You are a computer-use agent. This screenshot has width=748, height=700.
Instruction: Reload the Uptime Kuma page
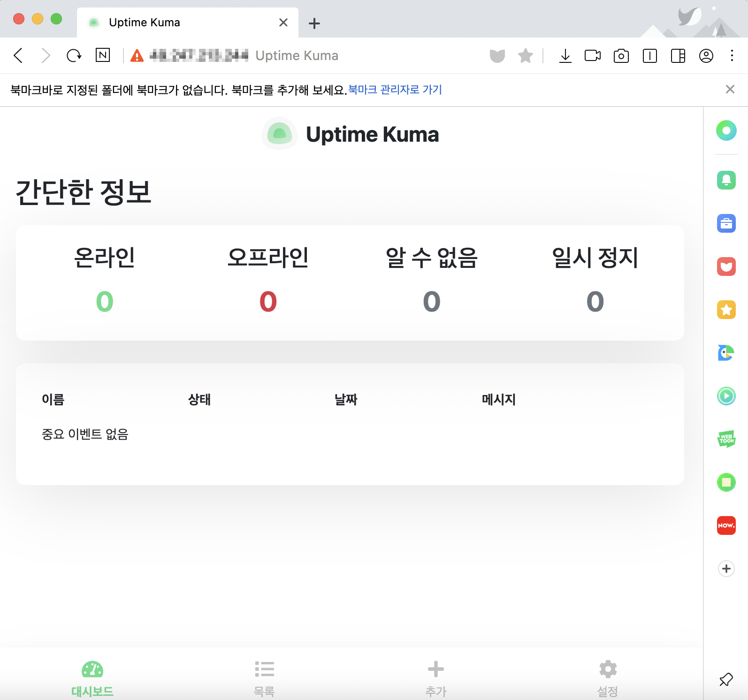pyautogui.click(x=74, y=55)
